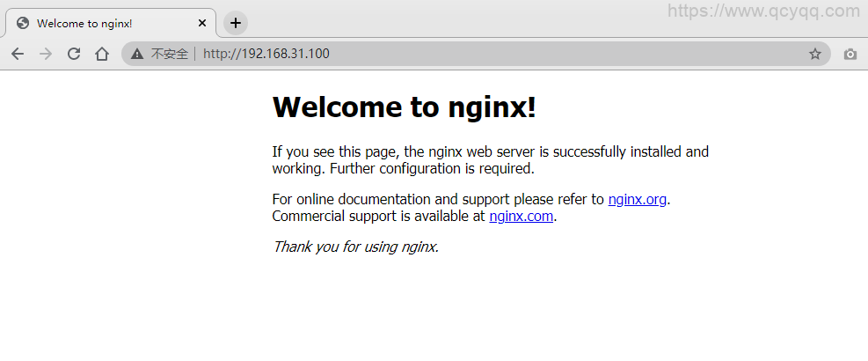Open a new tab with plus button
This screenshot has width=868, height=361.
(236, 23)
